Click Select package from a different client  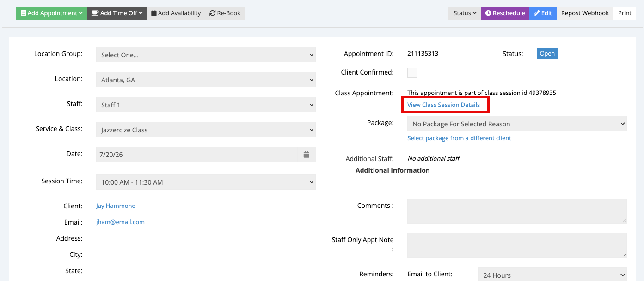coord(459,138)
